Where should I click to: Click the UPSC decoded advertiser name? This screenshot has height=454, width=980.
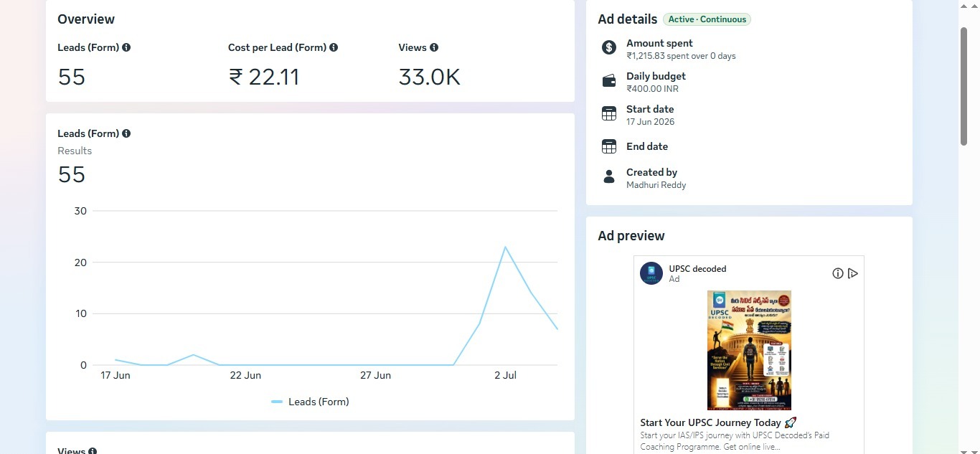pyautogui.click(x=697, y=269)
